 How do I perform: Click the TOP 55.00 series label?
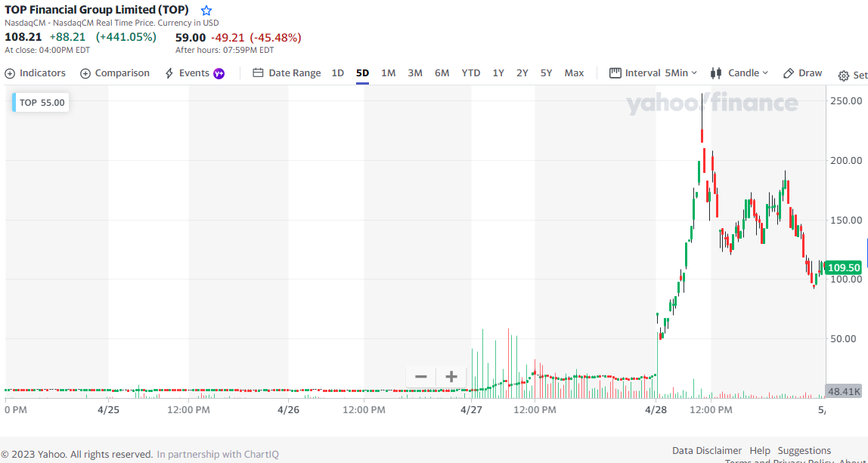point(41,102)
